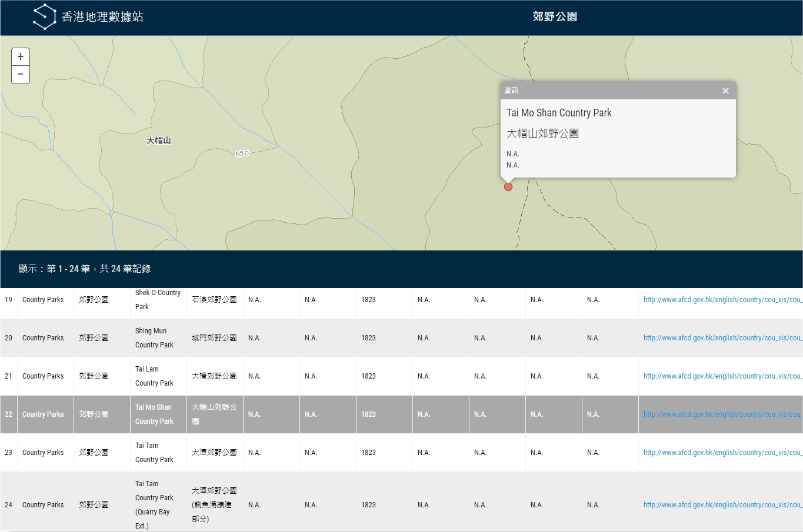This screenshot has height=532, width=803.
Task: Close the Tai Mo Shan info popup
Action: coord(725,91)
